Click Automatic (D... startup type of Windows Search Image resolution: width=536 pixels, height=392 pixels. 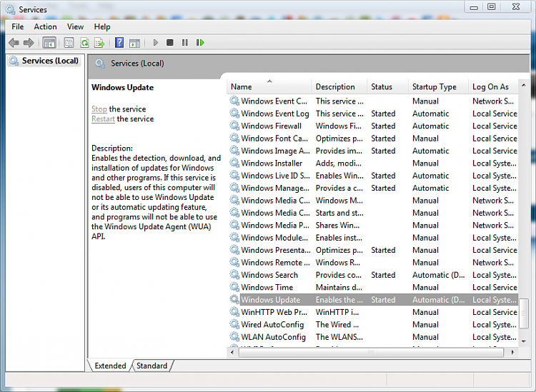pos(439,275)
